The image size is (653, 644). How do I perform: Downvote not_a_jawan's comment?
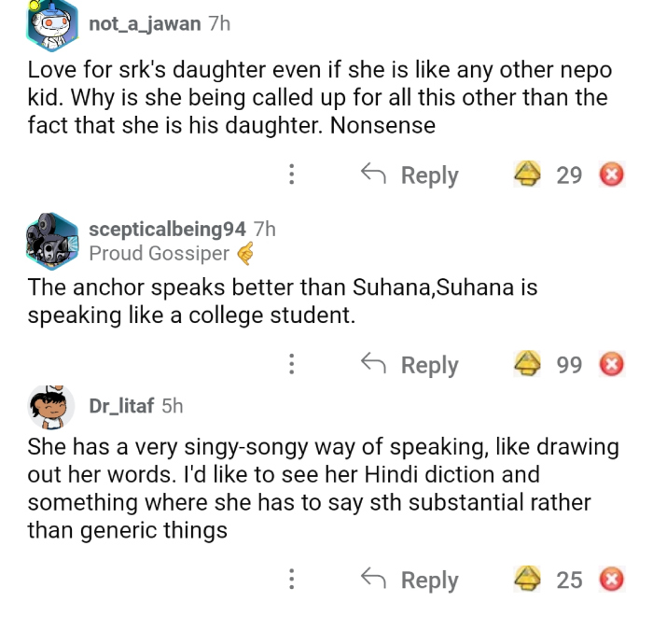(x=611, y=175)
